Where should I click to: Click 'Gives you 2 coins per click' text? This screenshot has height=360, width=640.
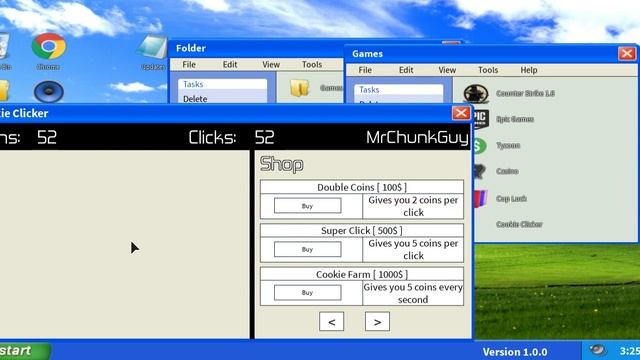click(x=413, y=206)
